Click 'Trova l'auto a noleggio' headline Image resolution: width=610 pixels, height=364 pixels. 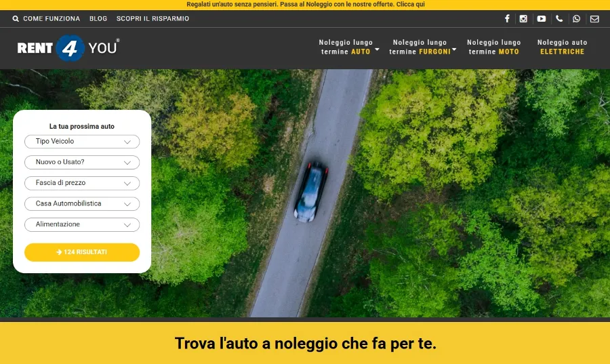click(306, 344)
